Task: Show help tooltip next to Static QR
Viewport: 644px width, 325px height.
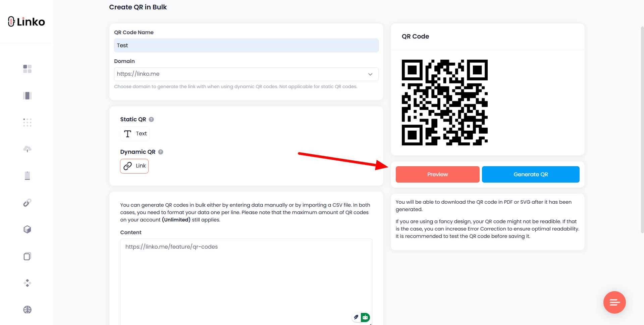Action: [x=151, y=119]
